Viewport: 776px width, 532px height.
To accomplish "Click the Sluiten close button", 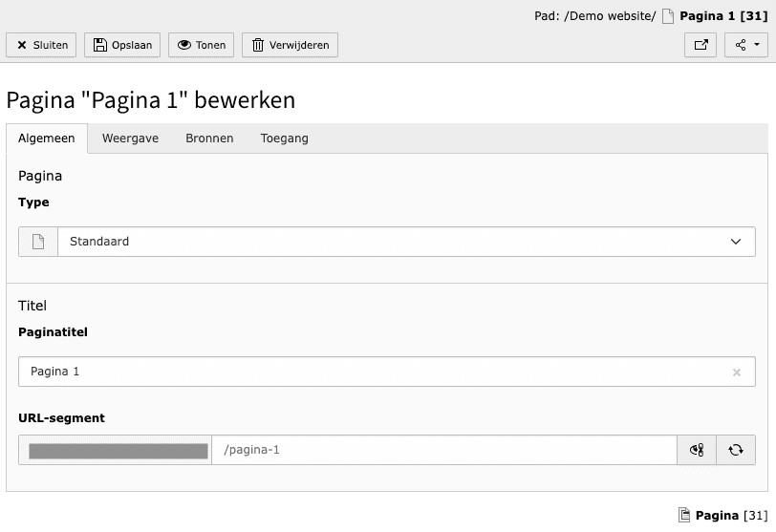I will point(42,45).
